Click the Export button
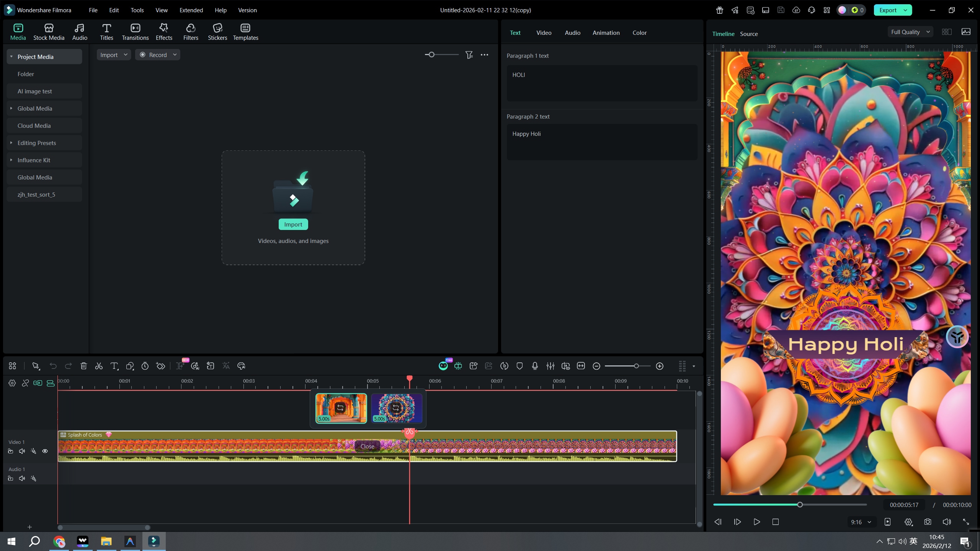 click(x=887, y=10)
